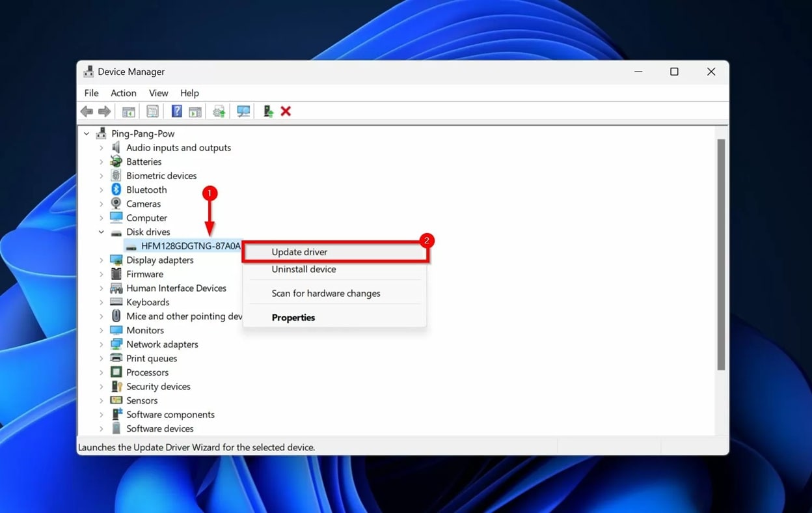Click the Sensors icon
This screenshot has width=812, height=513.
116,400
